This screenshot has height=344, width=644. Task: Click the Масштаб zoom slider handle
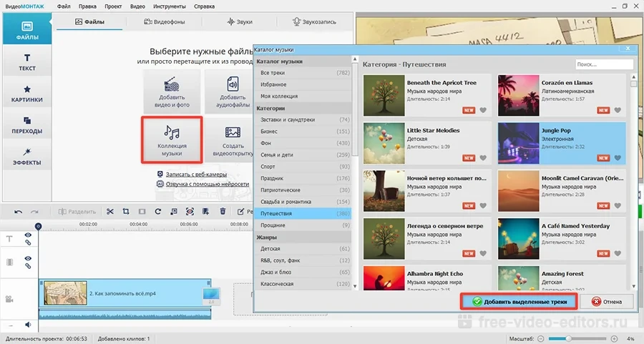[569, 338]
